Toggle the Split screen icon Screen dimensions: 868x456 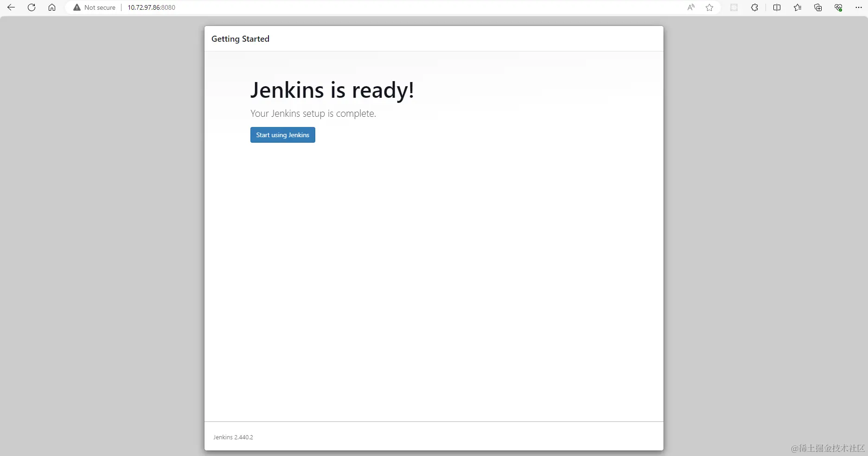(x=777, y=7)
